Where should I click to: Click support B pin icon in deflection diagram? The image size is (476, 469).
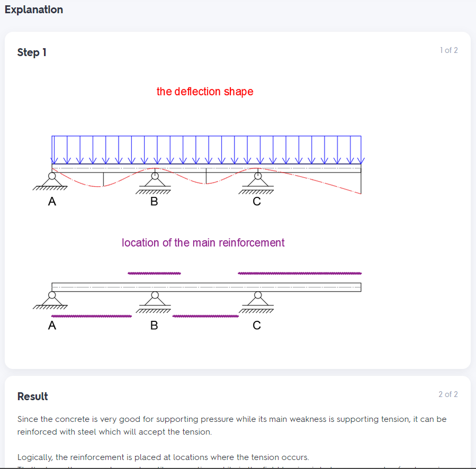154,184
